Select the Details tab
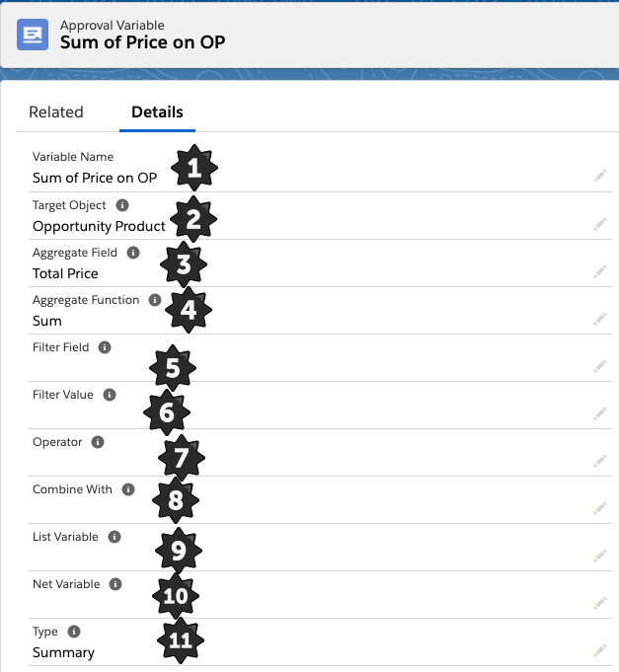619x672 pixels. coord(157,112)
